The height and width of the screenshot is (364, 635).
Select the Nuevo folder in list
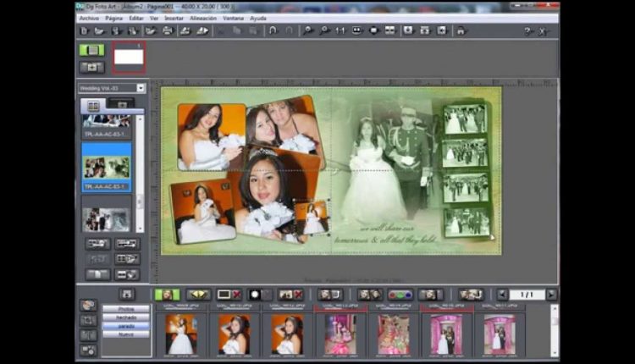[126, 334]
